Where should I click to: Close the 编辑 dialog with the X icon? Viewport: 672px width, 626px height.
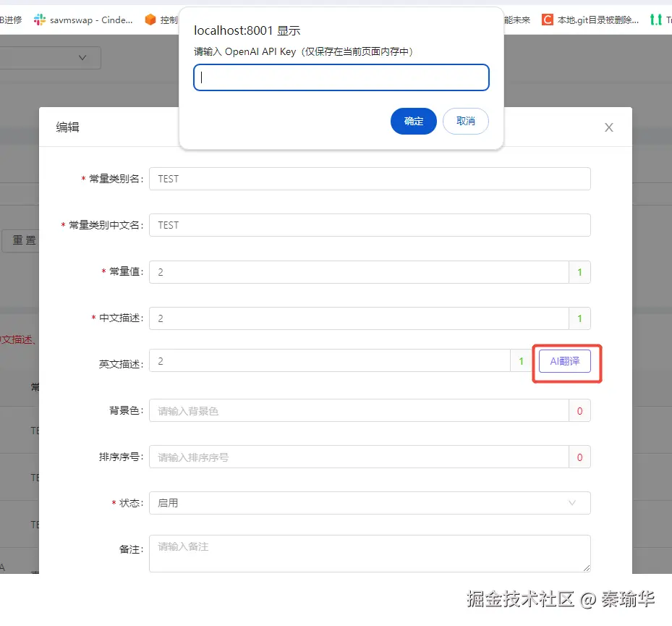(x=608, y=127)
